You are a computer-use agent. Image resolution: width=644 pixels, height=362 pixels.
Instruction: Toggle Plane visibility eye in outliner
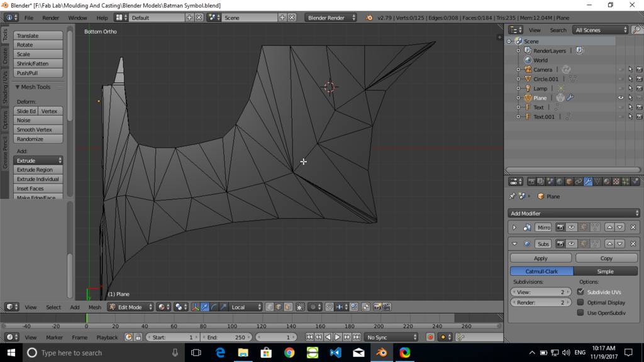click(621, 98)
